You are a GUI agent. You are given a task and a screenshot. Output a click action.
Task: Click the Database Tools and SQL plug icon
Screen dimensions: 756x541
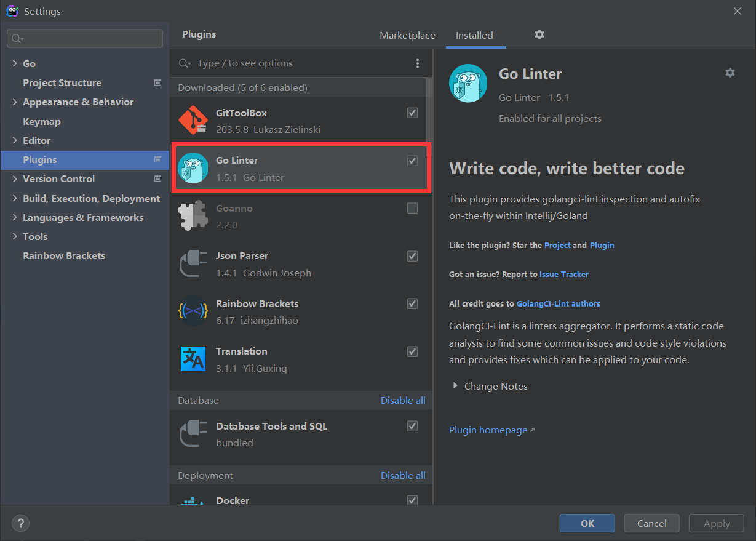click(193, 434)
